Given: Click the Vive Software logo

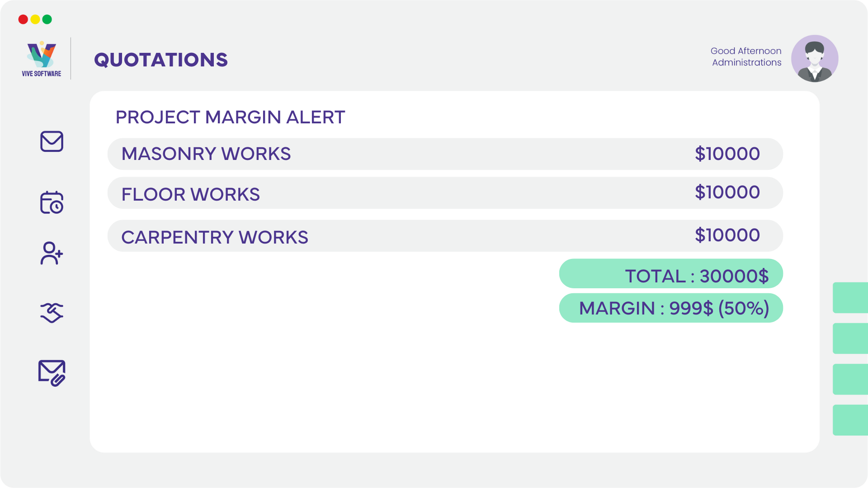Looking at the screenshot, I should point(41,59).
